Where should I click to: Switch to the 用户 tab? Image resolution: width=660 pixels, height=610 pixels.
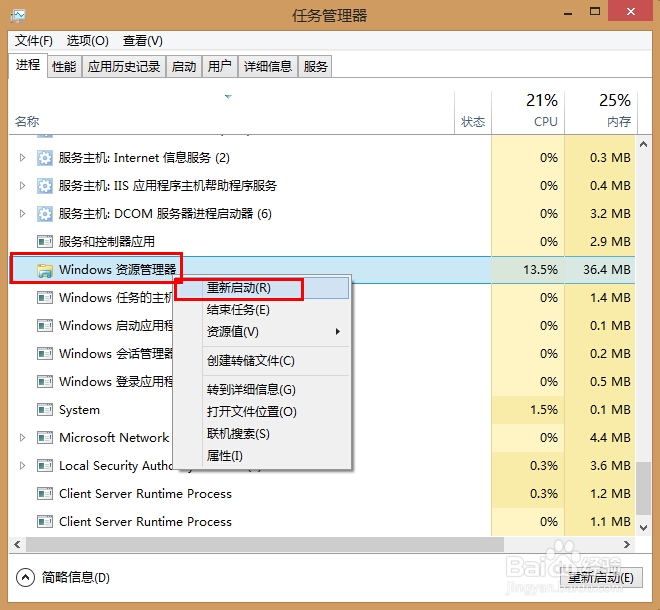point(220,67)
